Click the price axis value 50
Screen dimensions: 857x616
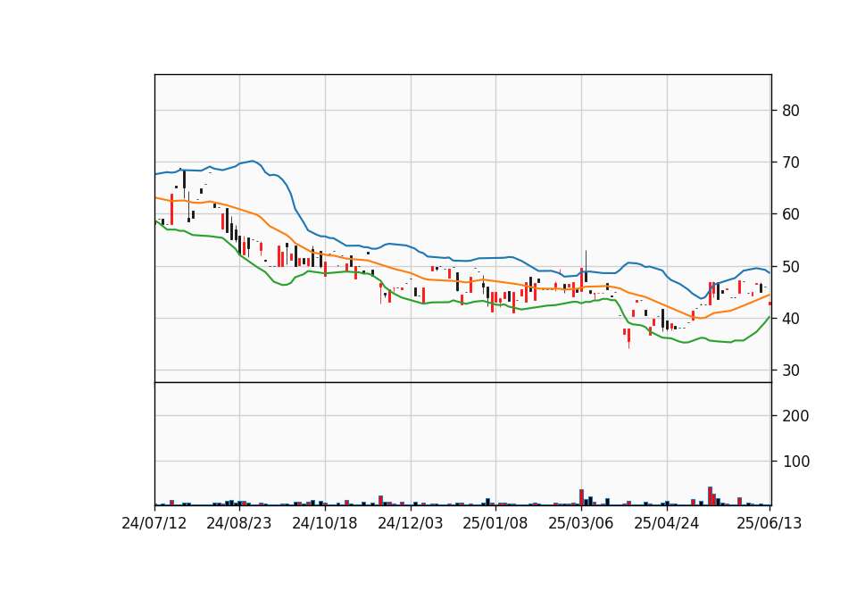click(791, 267)
